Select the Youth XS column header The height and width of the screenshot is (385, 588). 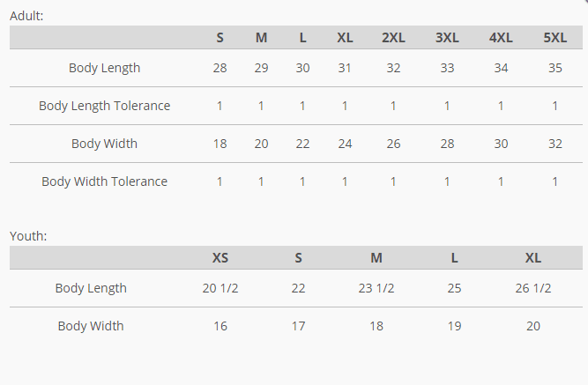point(220,258)
